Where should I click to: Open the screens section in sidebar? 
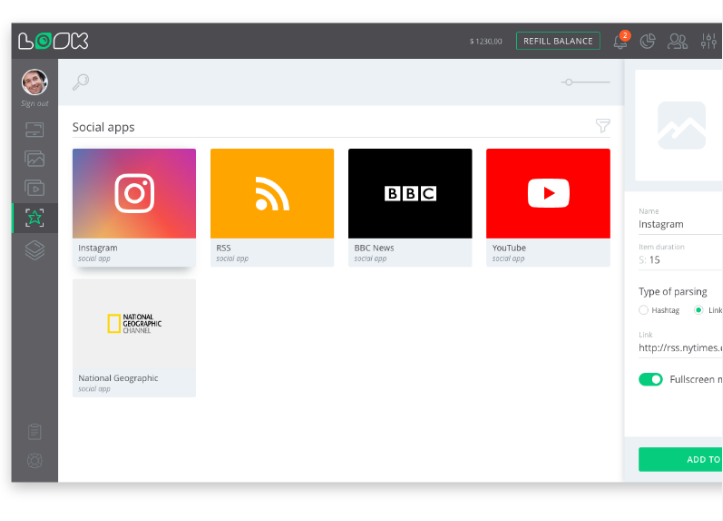[x=35, y=130]
